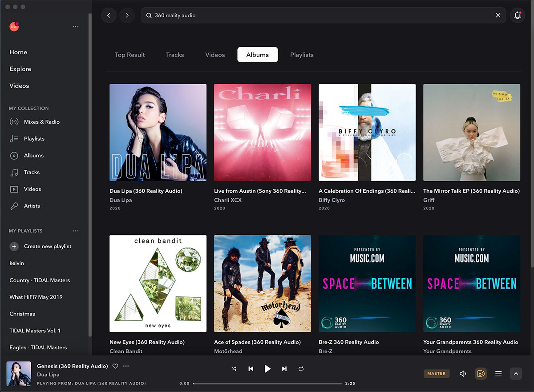
Task: Click the Bre-Z 360 Reality Audio title
Action: [348, 342]
